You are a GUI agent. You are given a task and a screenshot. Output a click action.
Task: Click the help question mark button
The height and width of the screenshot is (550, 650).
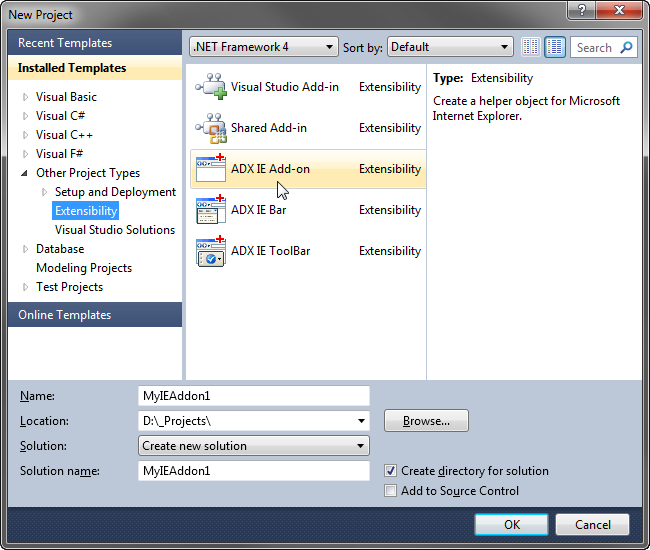tap(581, 10)
